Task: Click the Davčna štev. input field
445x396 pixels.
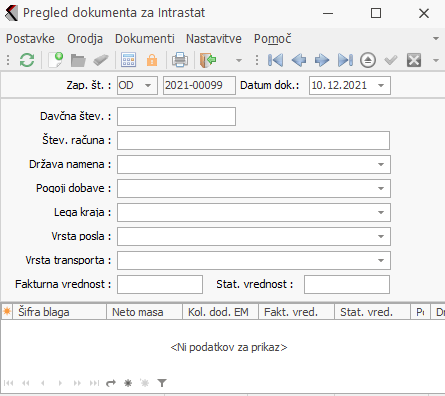Action: tap(176, 116)
